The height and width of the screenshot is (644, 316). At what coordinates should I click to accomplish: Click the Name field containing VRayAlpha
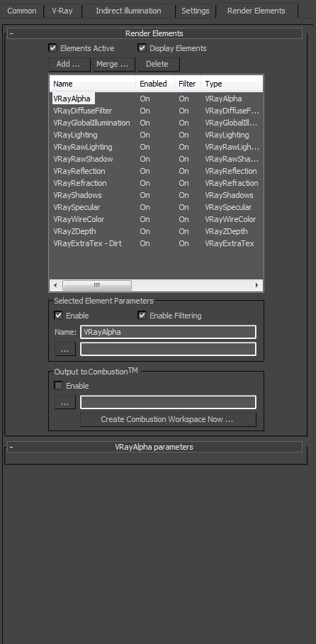(x=168, y=332)
